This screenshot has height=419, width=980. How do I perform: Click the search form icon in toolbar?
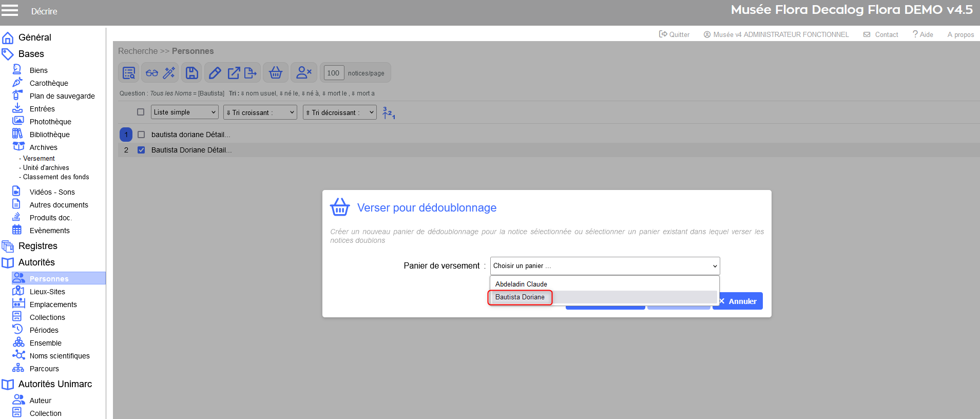click(x=129, y=73)
